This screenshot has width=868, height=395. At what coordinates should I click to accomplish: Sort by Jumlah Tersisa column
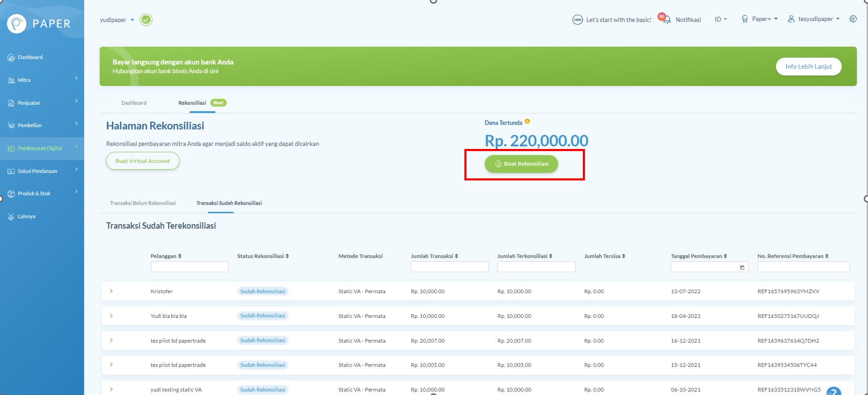pyautogui.click(x=623, y=256)
